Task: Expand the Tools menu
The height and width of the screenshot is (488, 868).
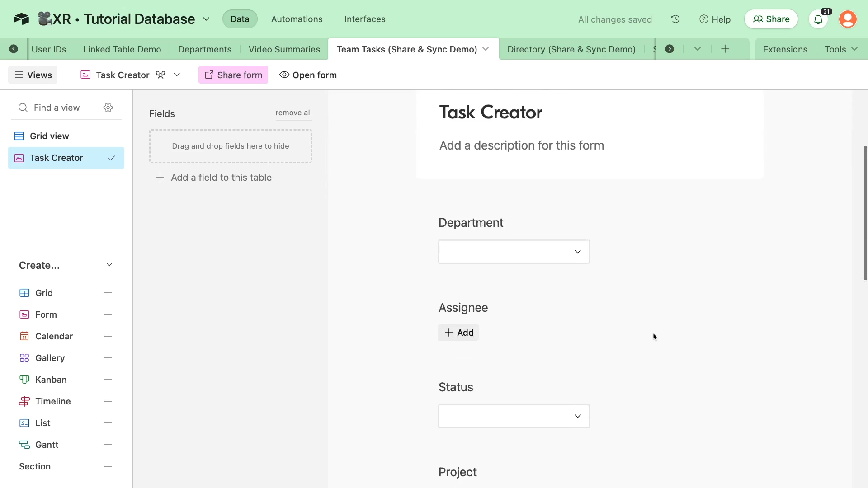Action: tap(840, 49)
